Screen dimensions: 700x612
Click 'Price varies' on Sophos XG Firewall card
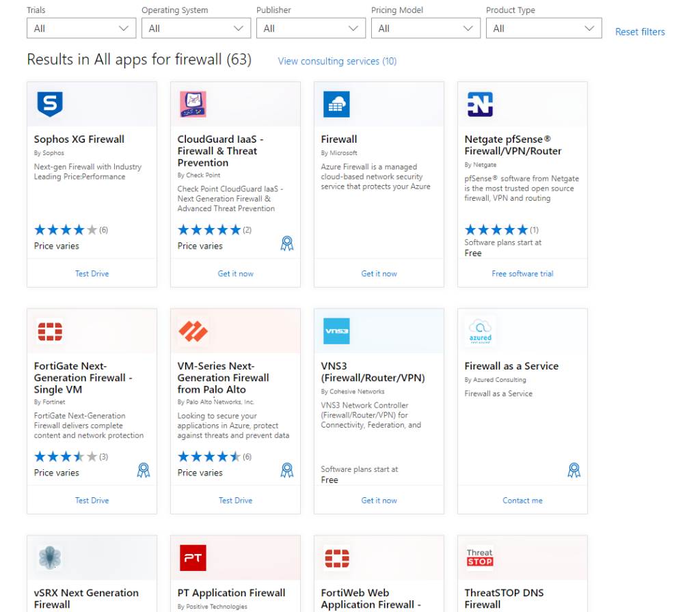(56, 246)
